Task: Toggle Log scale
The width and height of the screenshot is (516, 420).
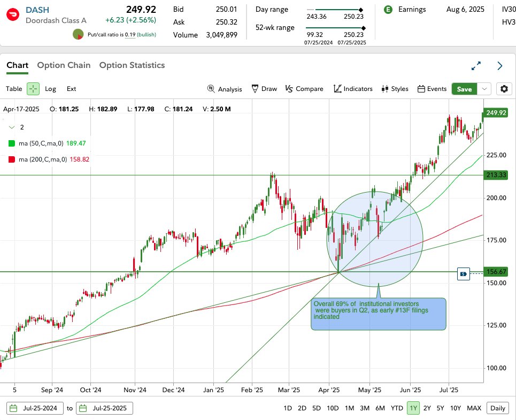Action: [50, 89]
